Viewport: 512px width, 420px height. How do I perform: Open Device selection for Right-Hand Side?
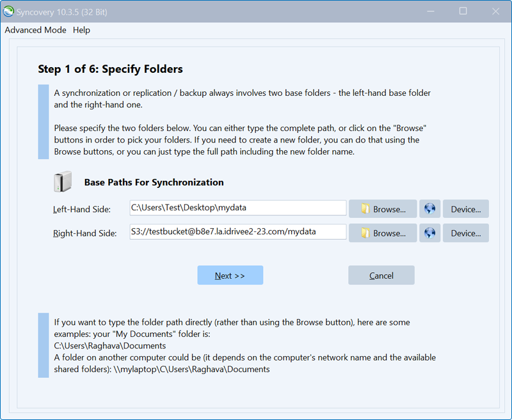[466, 233]
